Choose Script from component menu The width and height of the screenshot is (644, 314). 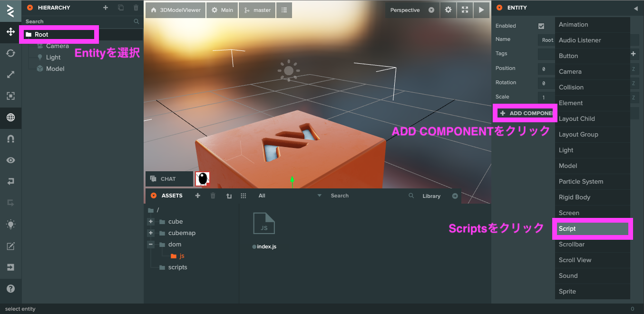(593, 229)
